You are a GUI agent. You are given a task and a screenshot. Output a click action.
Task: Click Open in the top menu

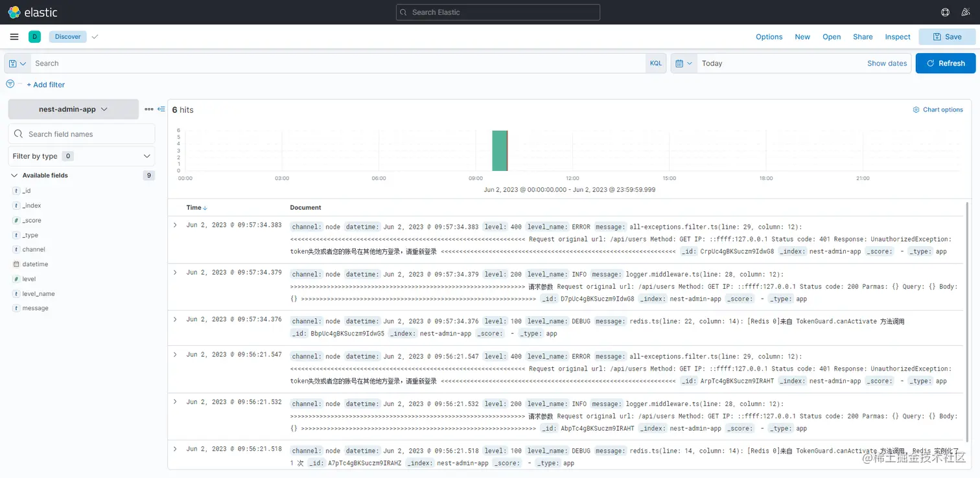point(832,37)
